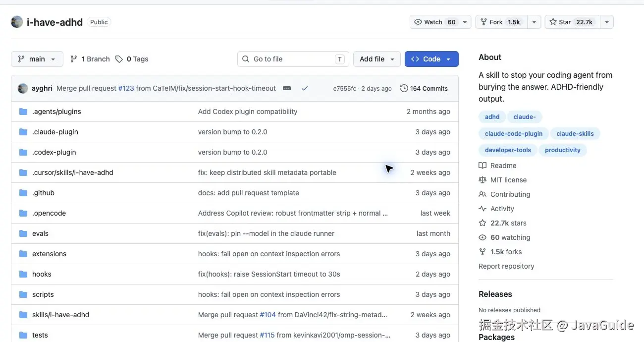Click the folder icon for evals

(23, 233)
